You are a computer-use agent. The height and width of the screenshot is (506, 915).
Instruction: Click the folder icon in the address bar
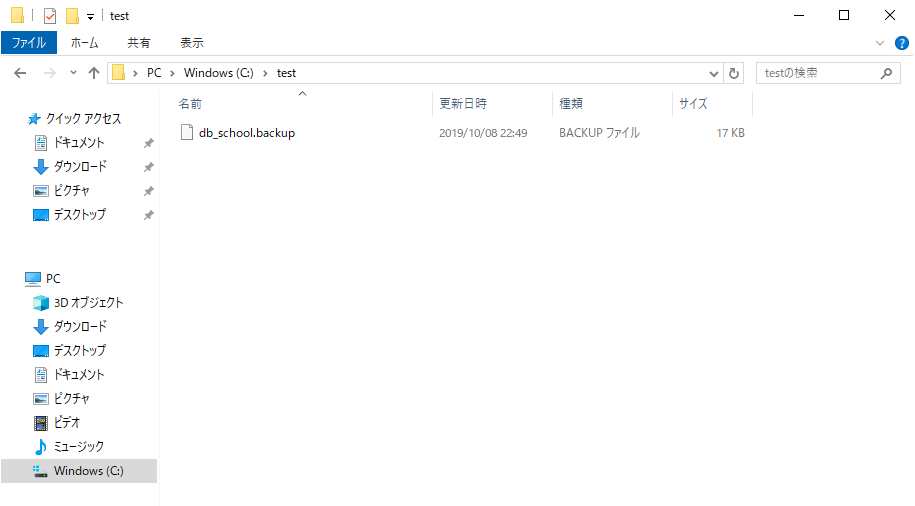pyautogui.click(x=118, y=72)
